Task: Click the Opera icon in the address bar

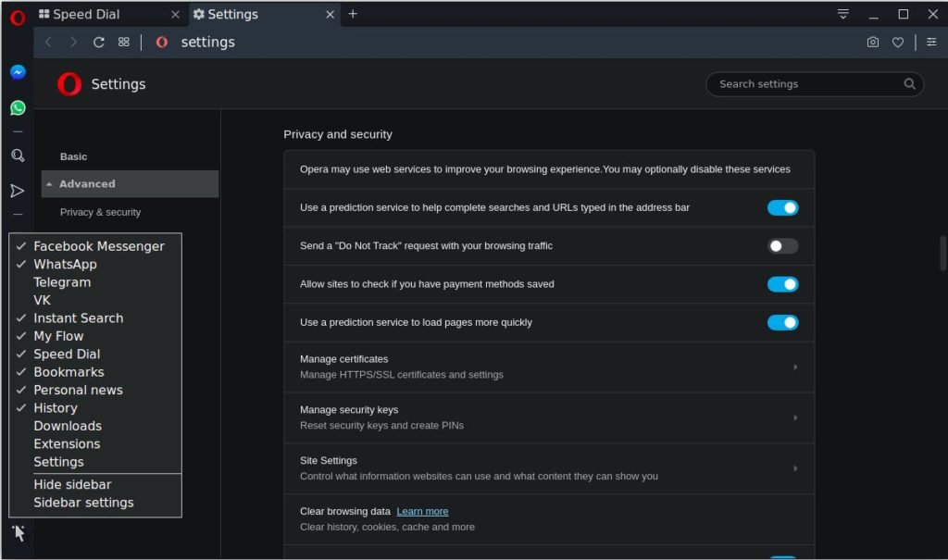Action: (161, 42)
